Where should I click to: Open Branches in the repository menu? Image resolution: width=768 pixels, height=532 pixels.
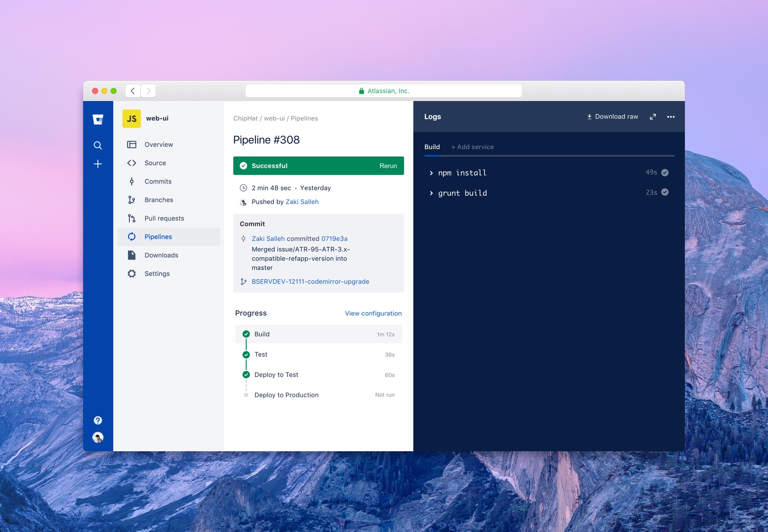point(168,200)
